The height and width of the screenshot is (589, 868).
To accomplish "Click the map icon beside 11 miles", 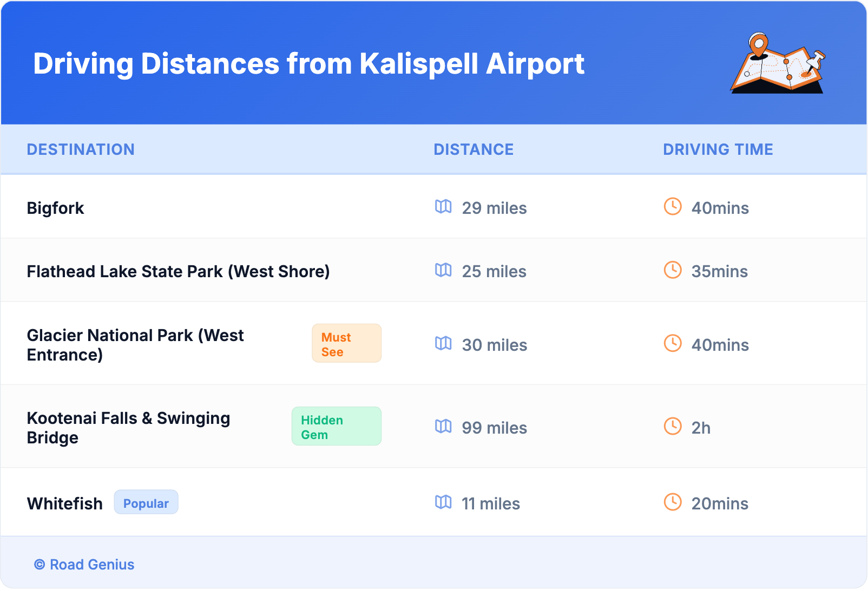I will pos(443,502).
